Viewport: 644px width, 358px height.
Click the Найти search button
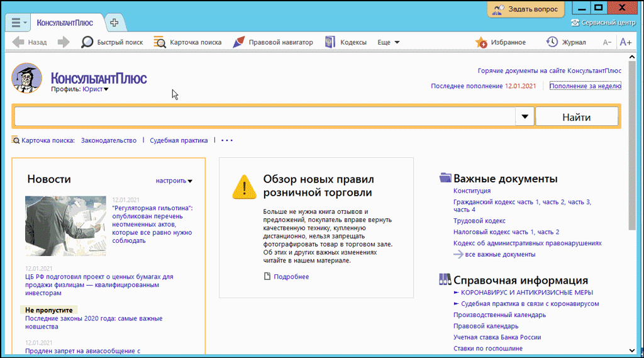click(577, 117)
